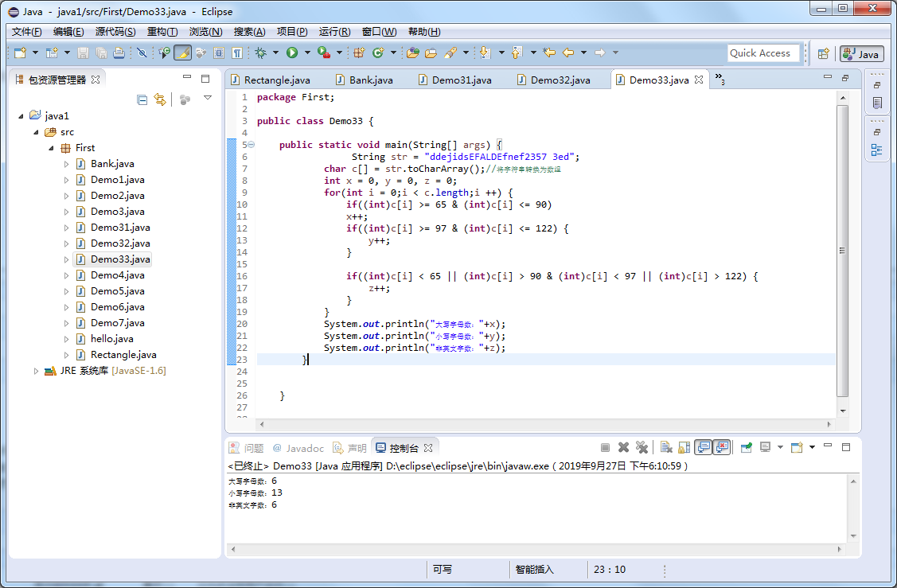Click the Open Type icon
Image resolution: width=897 pixels, height=588 pixels.
[x=413, y=53]
